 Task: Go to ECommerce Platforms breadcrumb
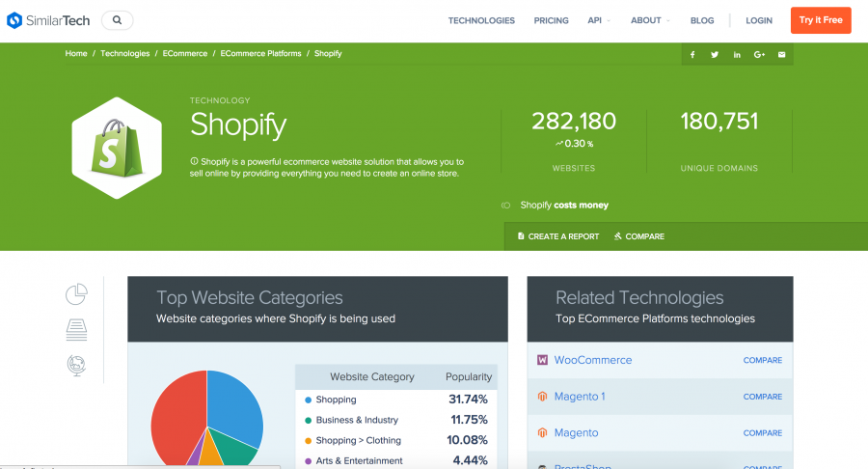(260, 54)
